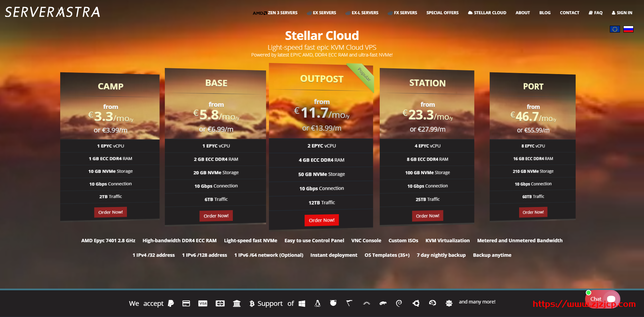Select the Visa payment method icon
This screenshot has height=317, width=644.
click(203, 303)
